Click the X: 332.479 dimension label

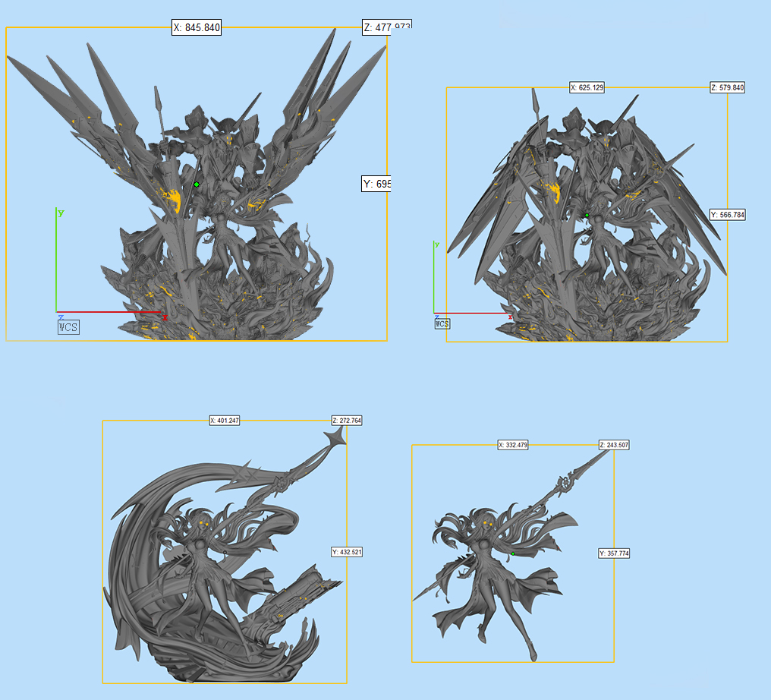(x=513, y=445)
